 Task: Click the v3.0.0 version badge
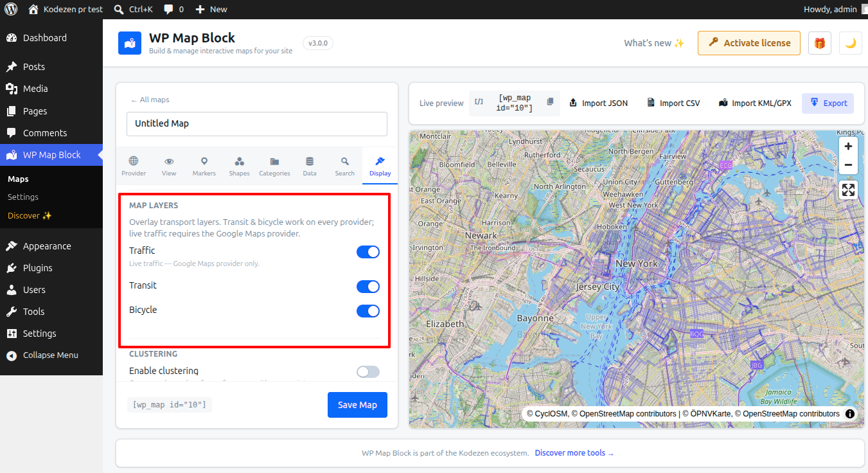click(x=318, y=43)
